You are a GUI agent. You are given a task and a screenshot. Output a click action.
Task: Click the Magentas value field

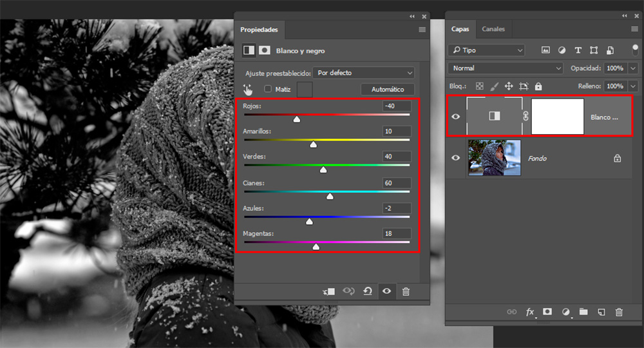pyautogui.click(x=396, y=233)
